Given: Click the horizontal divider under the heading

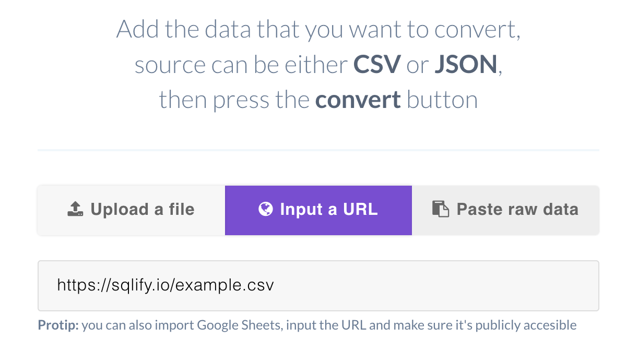Looking at the screenshot, I should click(x=318, y=150).
